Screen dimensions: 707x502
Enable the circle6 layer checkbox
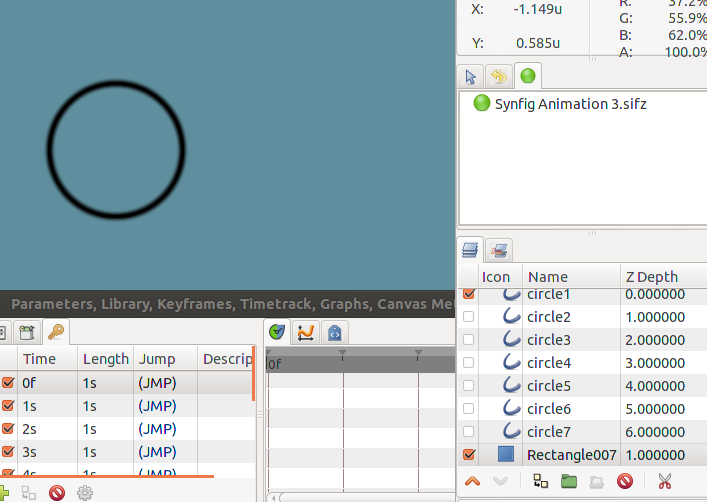tap(468, 409)
